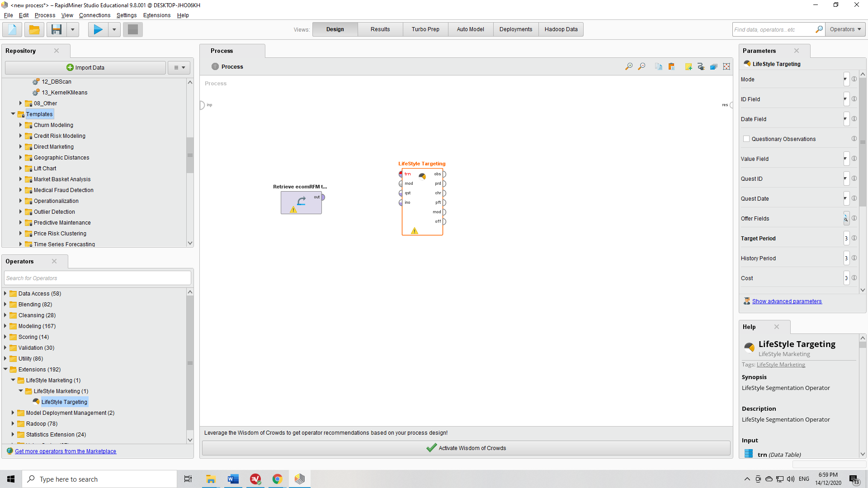This screenshot has width=868, height=488.
Task: Expand the Modeling (167) operator group
Action: tap(5, 326)
